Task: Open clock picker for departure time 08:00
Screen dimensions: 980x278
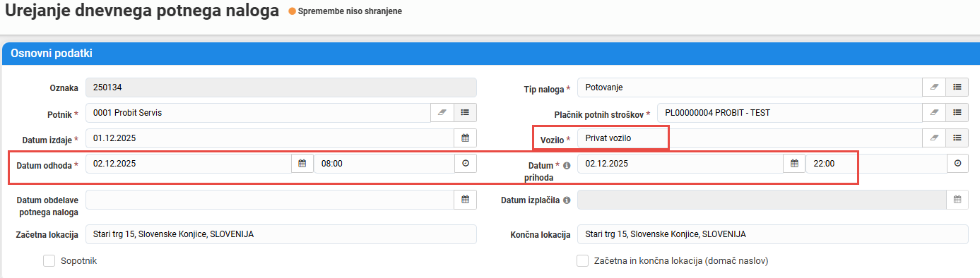Action: click(x=465, y=163)
